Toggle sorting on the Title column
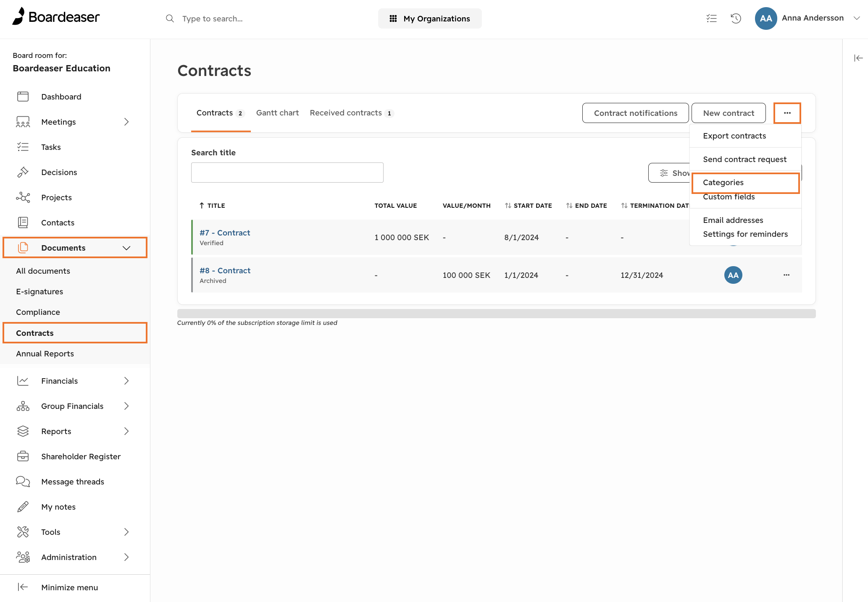This screenshot has width=868, height=602. coord(212,205)
